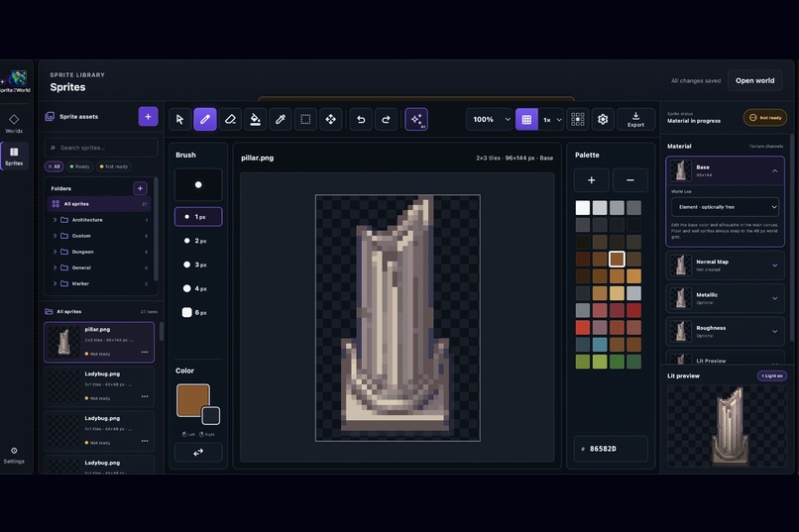Click the Not ready status button
Screen dimensions: 799x532
click(765, 118)
